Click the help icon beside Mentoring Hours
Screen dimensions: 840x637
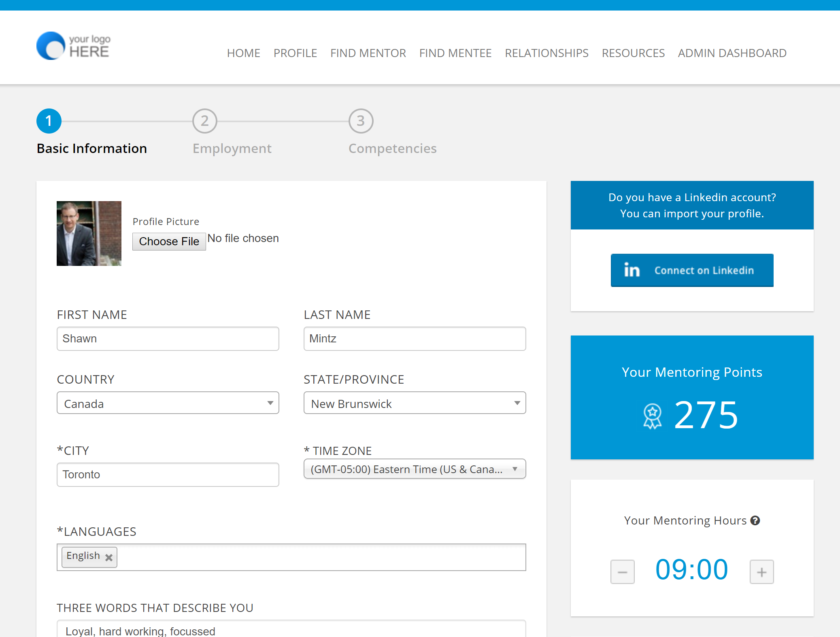[755, 520]
